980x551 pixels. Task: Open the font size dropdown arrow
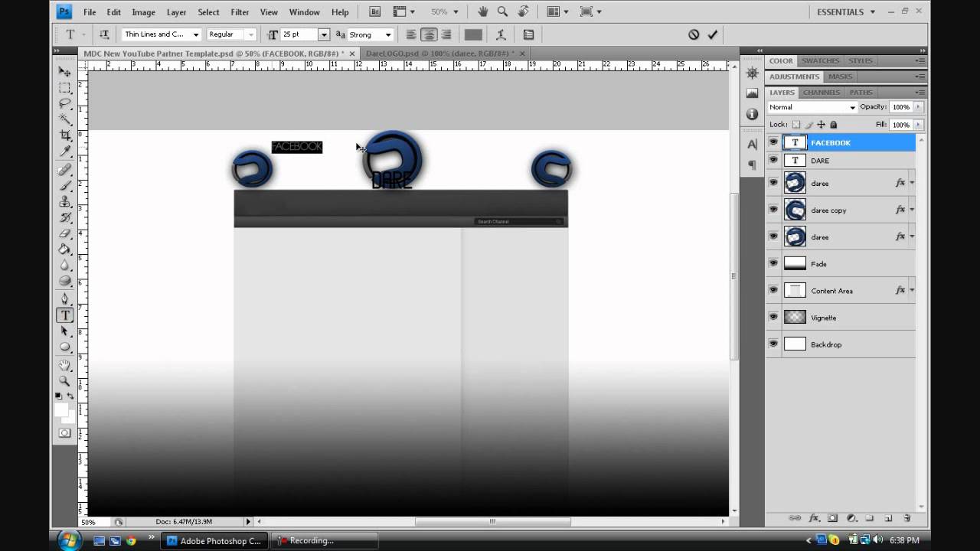tap(324, 34)
